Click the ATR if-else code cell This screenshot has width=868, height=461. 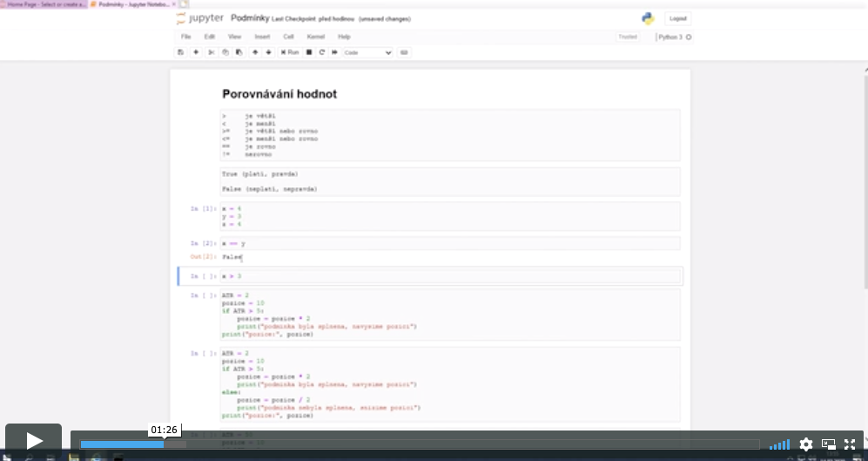(450, 384)
